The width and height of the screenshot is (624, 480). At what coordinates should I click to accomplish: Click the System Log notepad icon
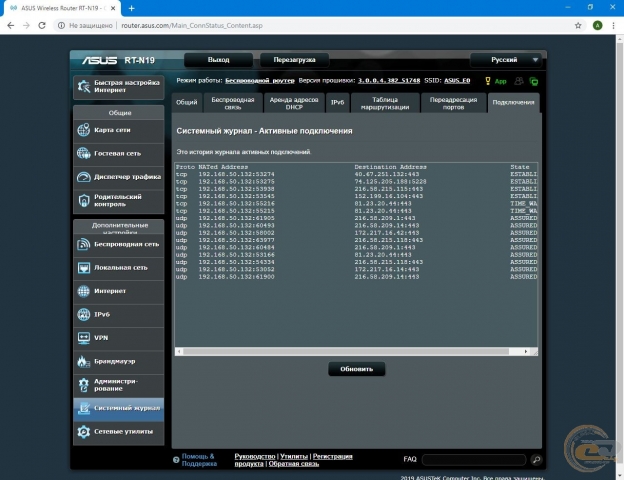point(84,408)
